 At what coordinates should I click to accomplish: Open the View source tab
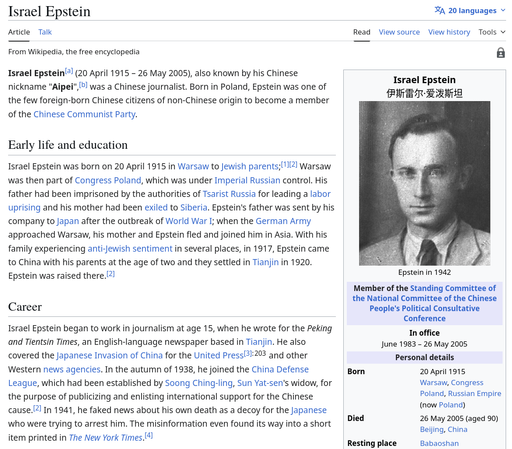(x=399, y=32)
